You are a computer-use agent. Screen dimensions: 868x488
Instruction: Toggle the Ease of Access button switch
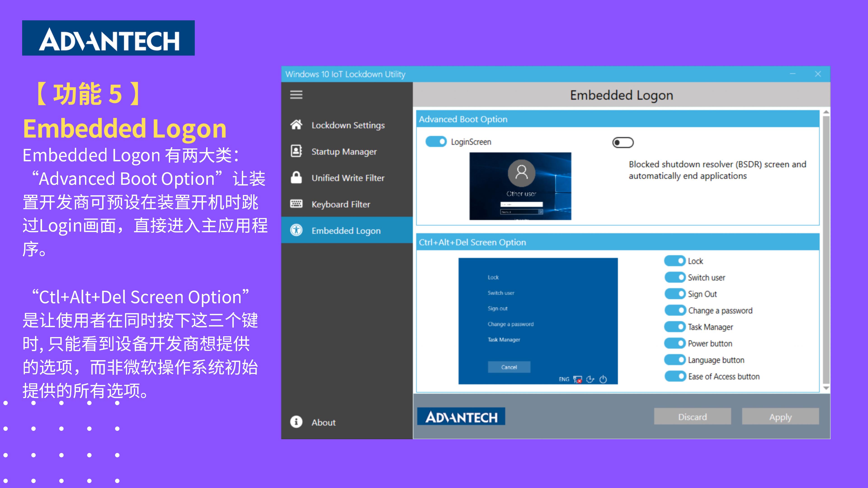pos(675,376)
